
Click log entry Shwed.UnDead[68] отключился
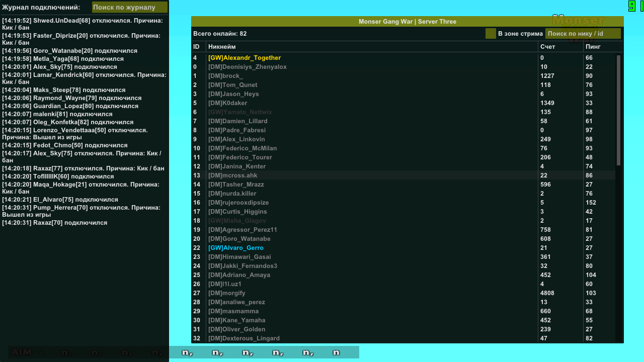[83, 24]
